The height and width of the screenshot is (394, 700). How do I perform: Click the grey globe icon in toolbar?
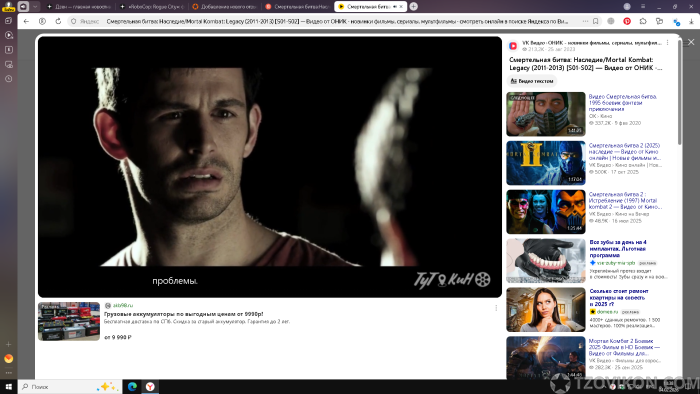tap(611, 21)
